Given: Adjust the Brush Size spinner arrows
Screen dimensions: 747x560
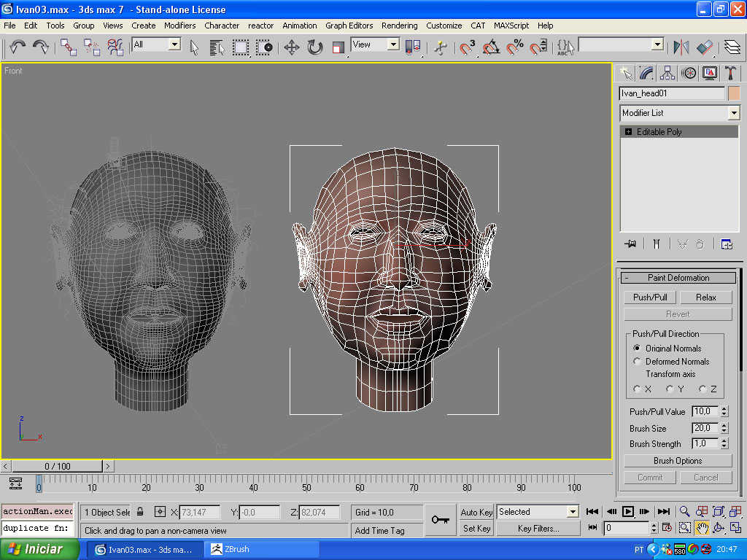Looking at the screenshot, I should tap(724, 428).
